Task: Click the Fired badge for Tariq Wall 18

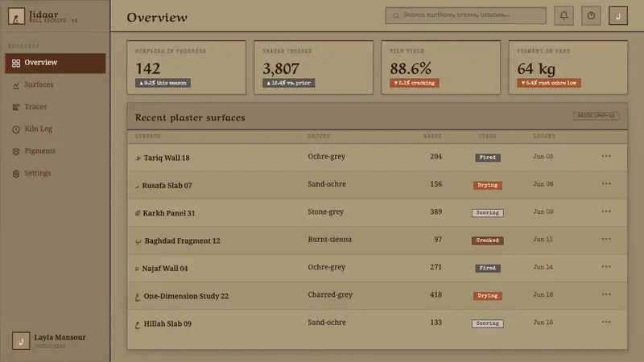Action: tap(488, 158)
